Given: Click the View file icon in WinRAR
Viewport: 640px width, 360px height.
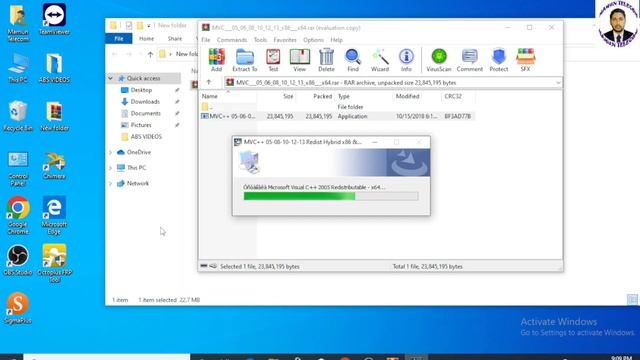Looking at the screenshot, I should pos(300,60).
